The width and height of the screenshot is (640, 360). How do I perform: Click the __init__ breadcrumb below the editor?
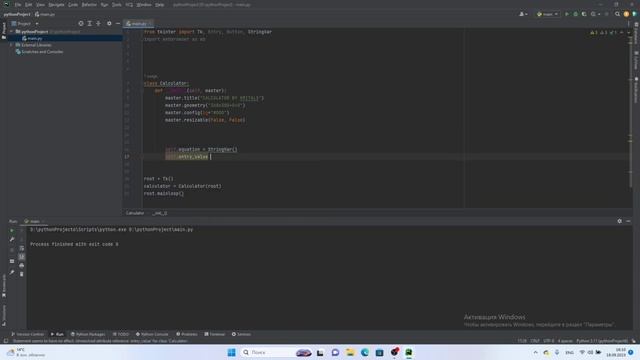[x=160, y=213]
